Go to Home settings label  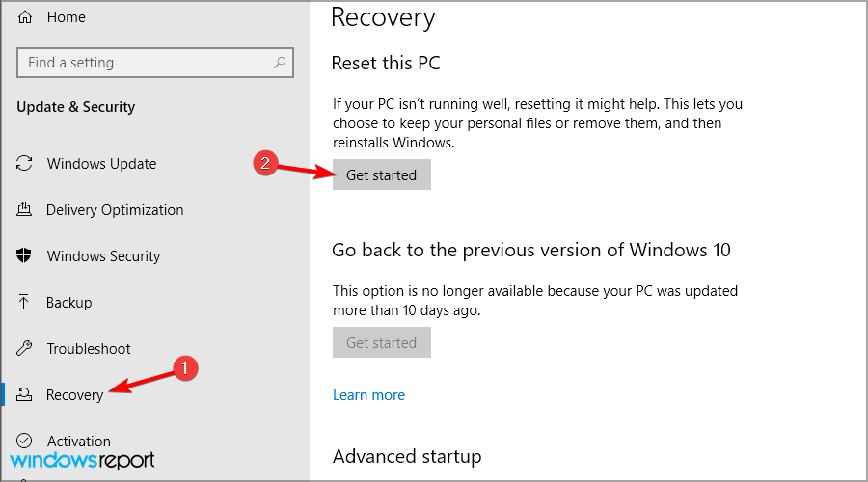66,17
